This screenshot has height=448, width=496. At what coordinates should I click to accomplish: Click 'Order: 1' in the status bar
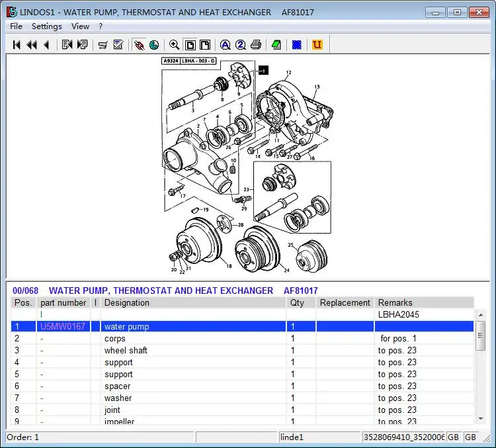(x=22, y=437)
